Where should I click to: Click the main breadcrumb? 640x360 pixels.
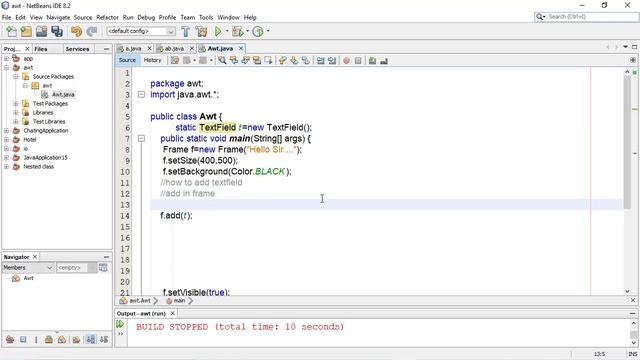(x=179, y=301)
